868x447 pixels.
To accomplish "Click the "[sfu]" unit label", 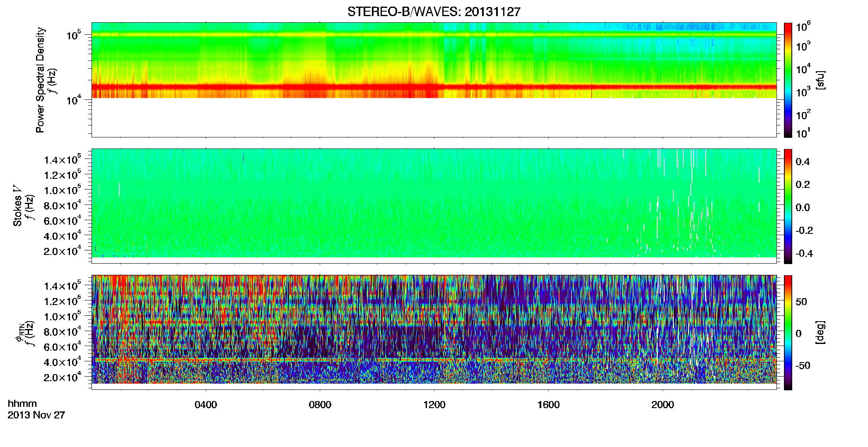I will coord(820,80).
